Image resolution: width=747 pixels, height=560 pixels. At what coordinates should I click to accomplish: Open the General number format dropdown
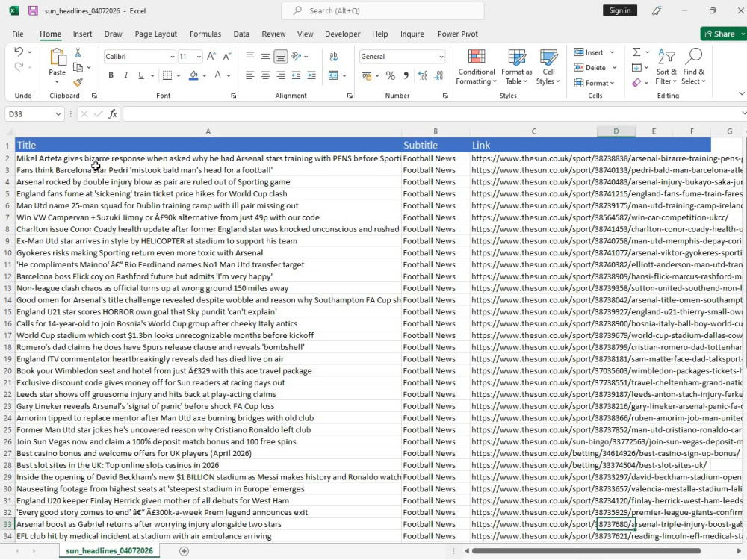tap(441, 57)
